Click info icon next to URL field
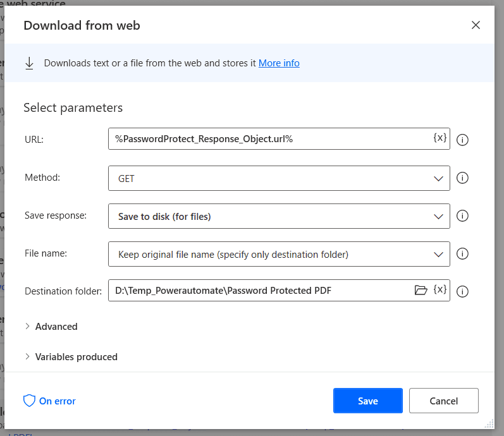Image resolution: width=504 pixels, height=436 pixels. pos(462,140)
